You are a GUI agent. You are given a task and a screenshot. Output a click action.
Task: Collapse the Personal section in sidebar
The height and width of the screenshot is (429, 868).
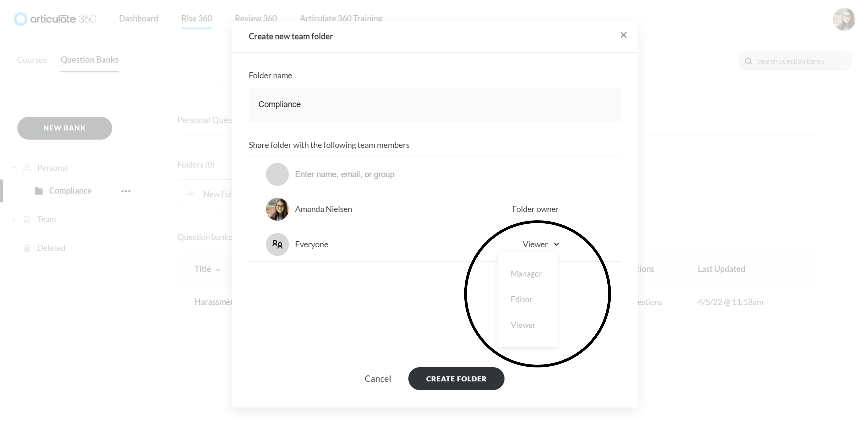coord(14,168)
